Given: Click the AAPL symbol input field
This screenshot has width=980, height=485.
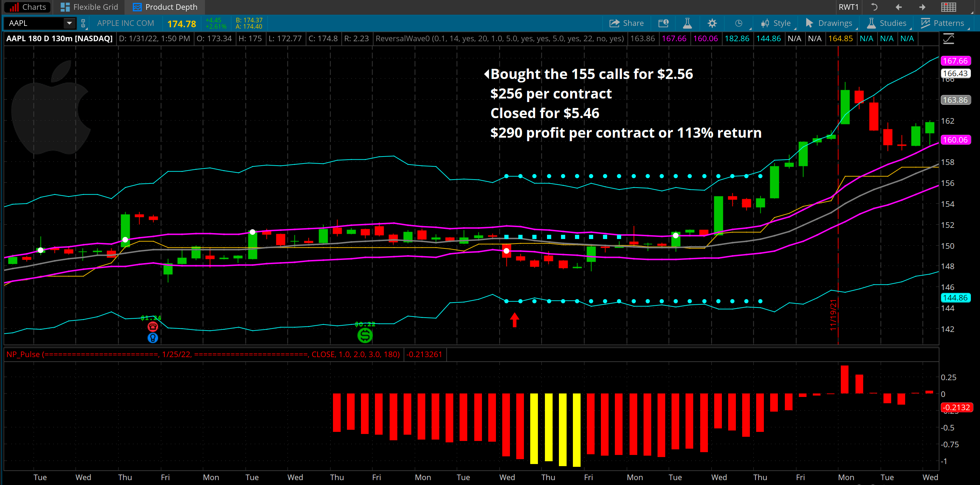Looking at the screenshot, I should point(34,23).
